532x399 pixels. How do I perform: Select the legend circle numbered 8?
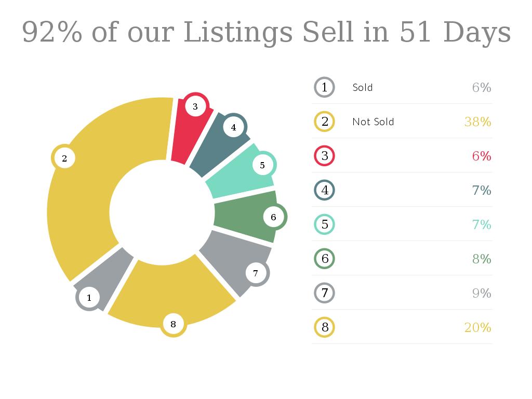click(325, 327)
